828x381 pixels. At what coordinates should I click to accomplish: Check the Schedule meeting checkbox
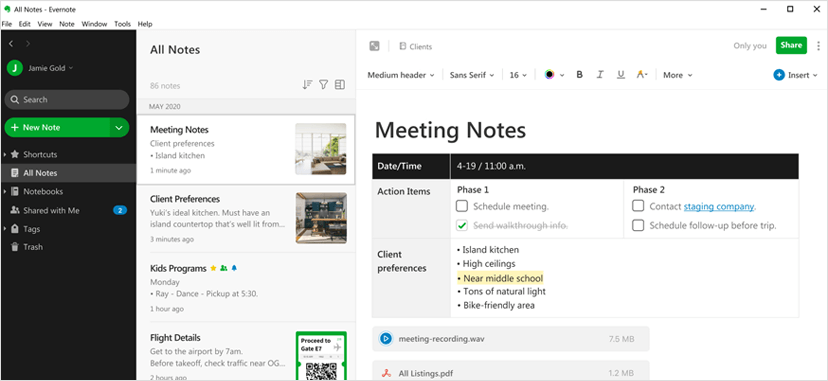(462, 206)
